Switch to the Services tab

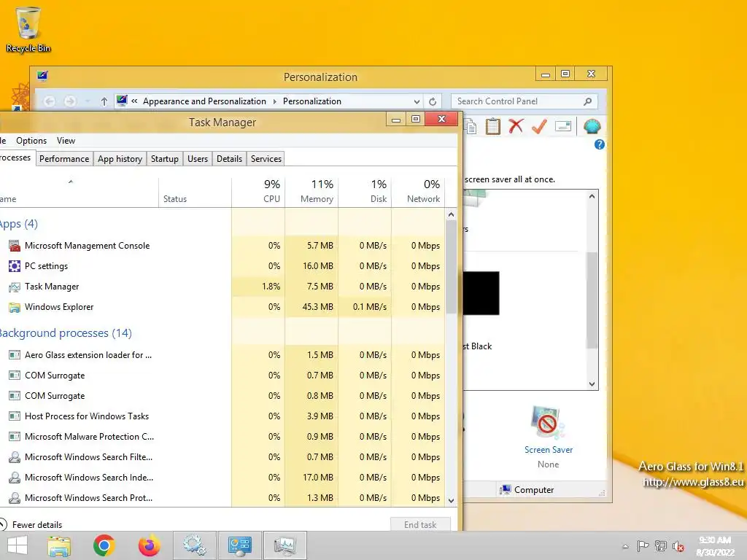pyautogui.click(x=266, y=158)
